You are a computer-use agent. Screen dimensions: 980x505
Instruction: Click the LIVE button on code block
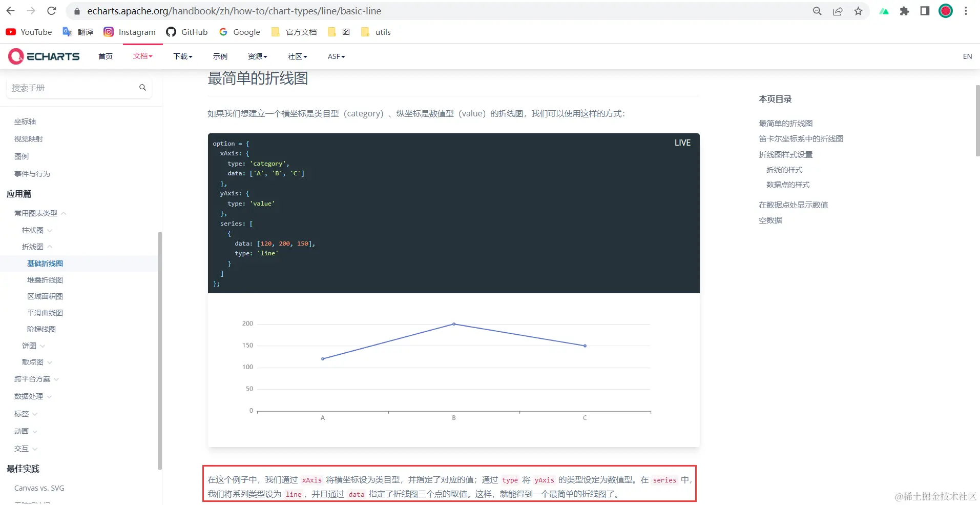682,143
